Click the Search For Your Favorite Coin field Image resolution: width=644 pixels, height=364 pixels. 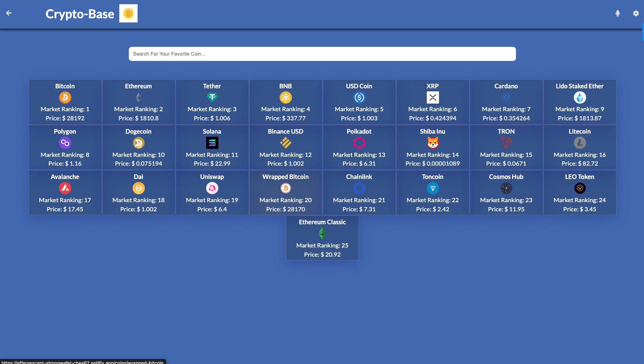(x=322, y=54)
